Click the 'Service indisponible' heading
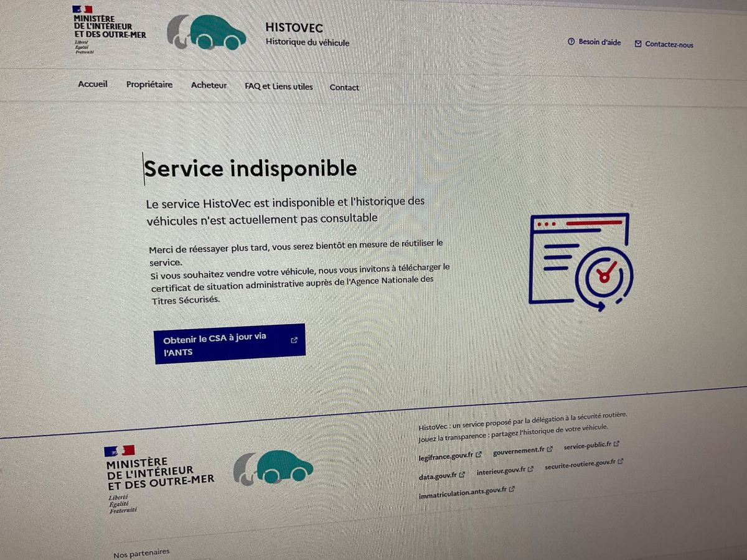Screen dimensions: 747x560 (x=251, y=169)
